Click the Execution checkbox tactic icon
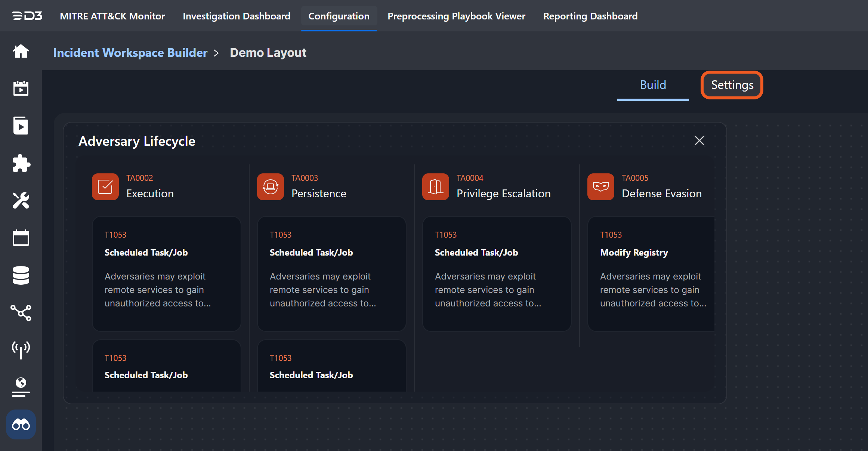The image size is (868, 451). 105,187
